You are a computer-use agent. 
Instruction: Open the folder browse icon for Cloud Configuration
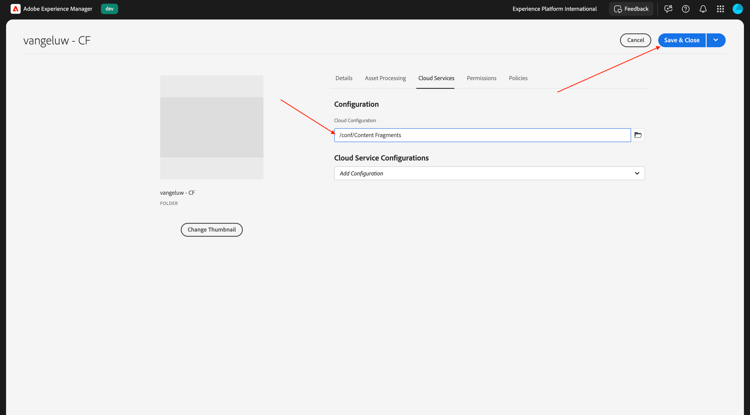(638, 135)
